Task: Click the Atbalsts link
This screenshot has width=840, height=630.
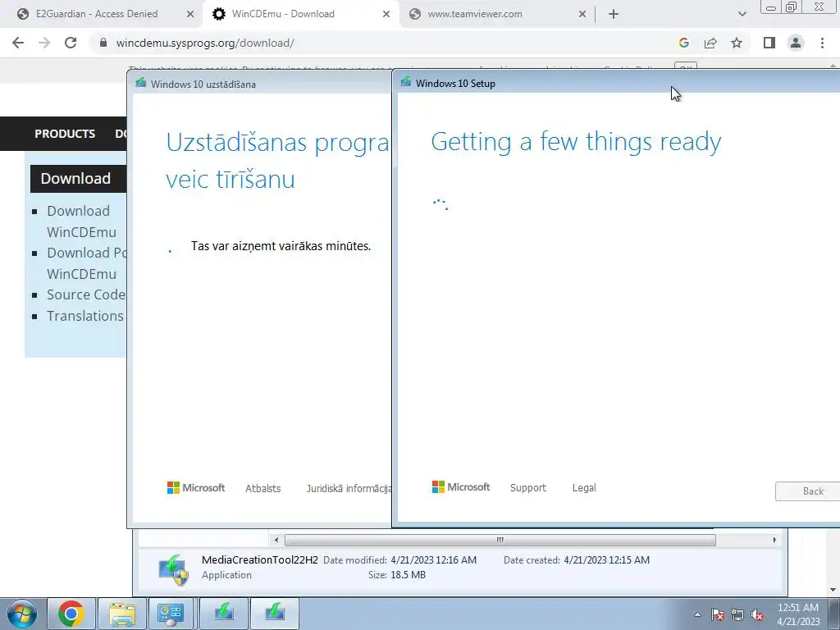Action: click(263, 488)
